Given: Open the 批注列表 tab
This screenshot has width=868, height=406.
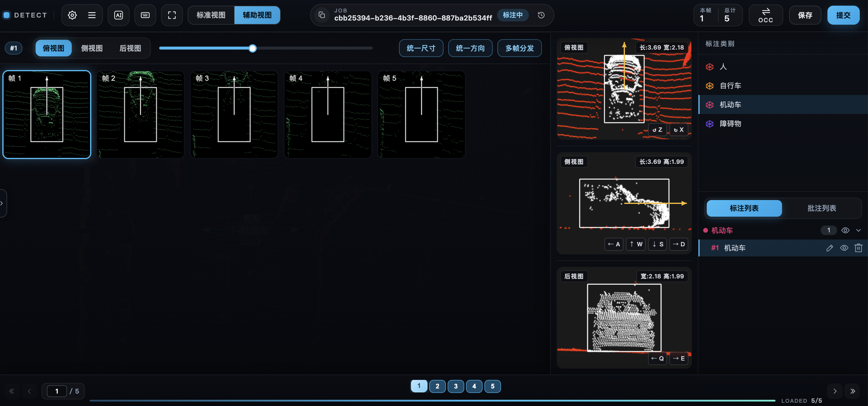Looking at the screenshot, I should [821, 208].
